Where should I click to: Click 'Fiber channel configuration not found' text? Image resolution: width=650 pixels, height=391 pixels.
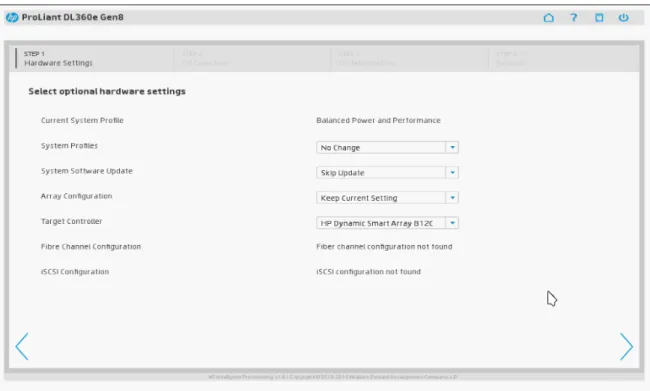pyautogui.click(x=384, y=246)
